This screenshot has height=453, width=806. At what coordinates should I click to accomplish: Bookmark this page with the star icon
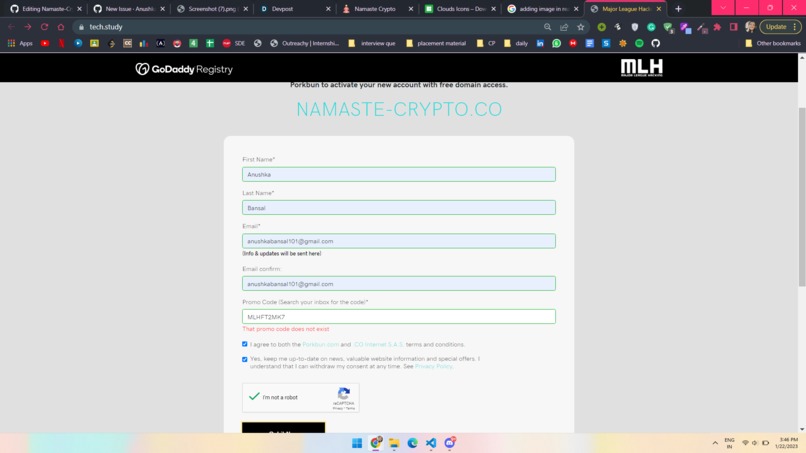(x=580, y=27)
